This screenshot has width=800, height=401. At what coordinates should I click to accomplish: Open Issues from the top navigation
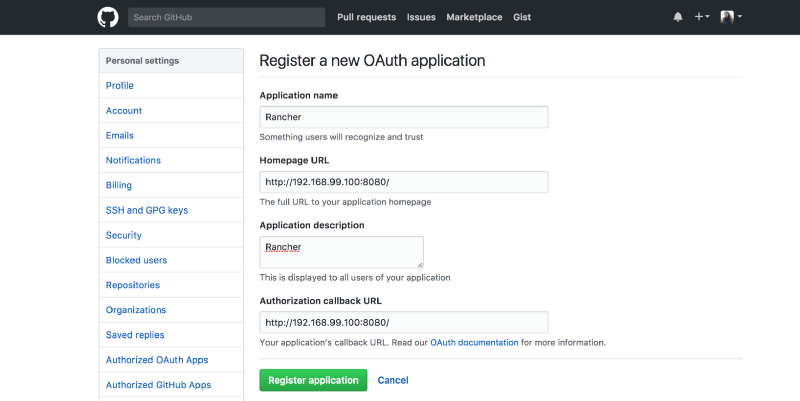click(x=421, y=17)
